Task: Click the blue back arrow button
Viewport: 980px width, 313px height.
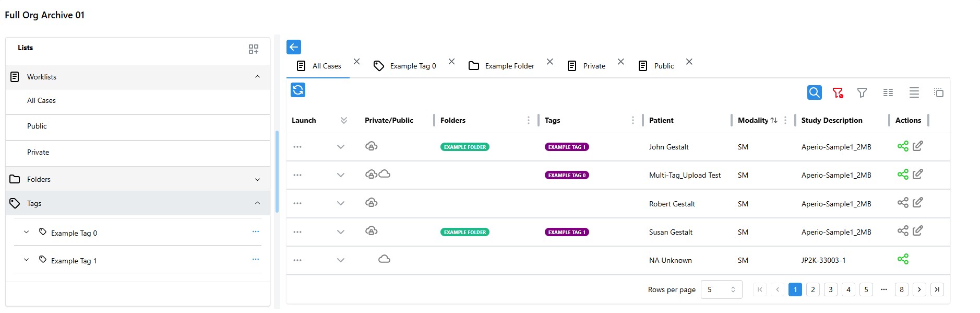Action: pyautogui.click(x=294, y=47)
